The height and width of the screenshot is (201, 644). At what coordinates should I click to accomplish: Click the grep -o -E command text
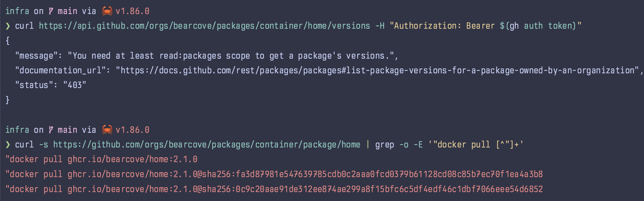pyautogui.click(x=399, y=145)
